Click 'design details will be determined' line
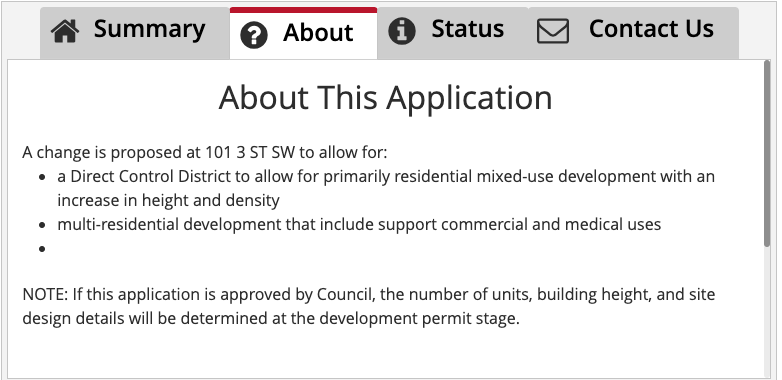This screenshot has width=782, height=380. 271,318
